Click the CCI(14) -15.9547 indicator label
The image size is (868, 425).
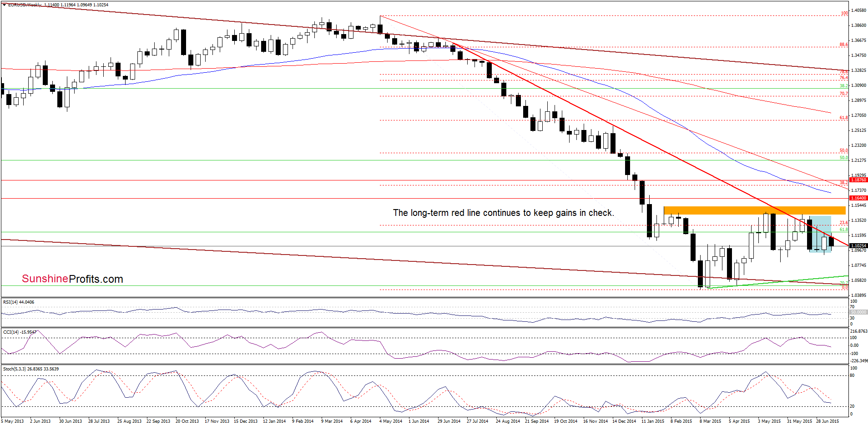(20, 332)
